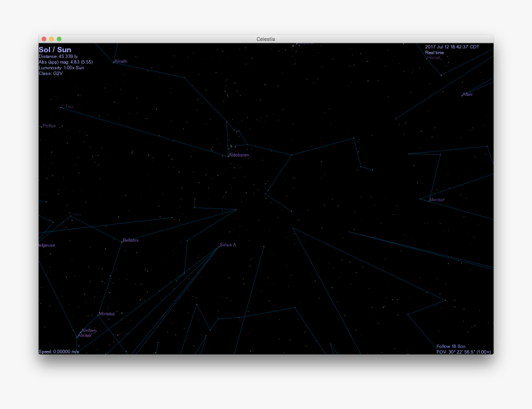The width and height of the screenshot is (532, 409).
Task: Close the Celestia window
Action: [x=44, y=39]
